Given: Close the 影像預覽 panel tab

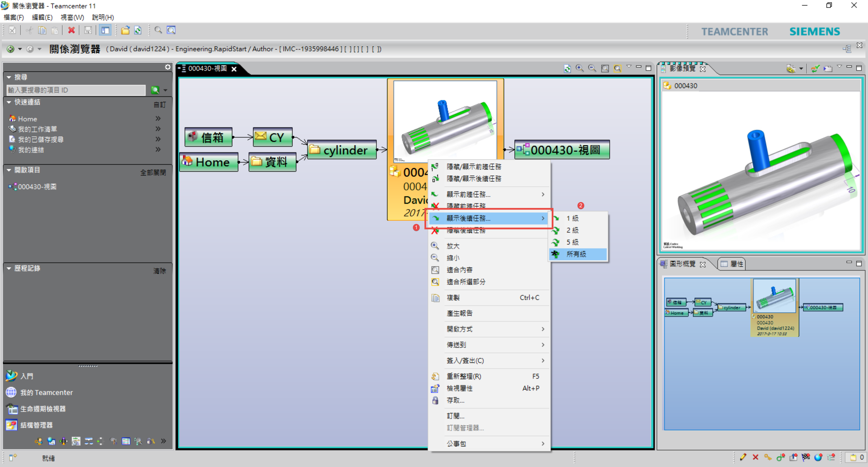Looking at the screenshot, I should (703, 69).
